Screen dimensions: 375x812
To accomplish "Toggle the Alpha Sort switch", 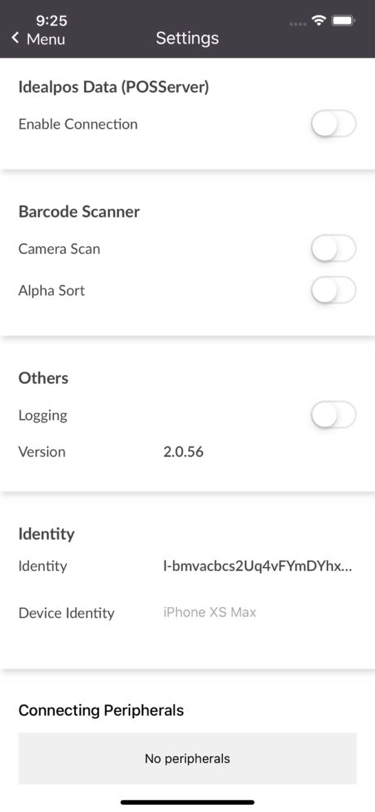I will (334, 291).
